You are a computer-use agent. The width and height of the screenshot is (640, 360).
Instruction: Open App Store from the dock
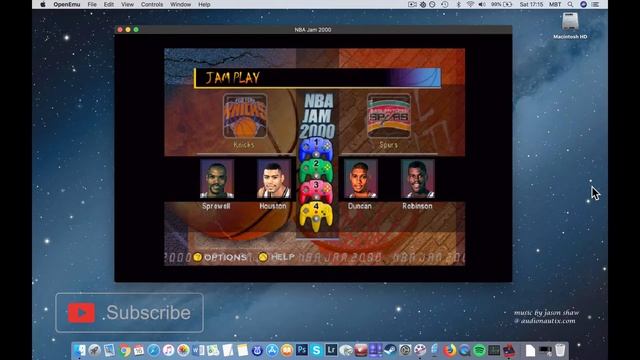(272, 350)
